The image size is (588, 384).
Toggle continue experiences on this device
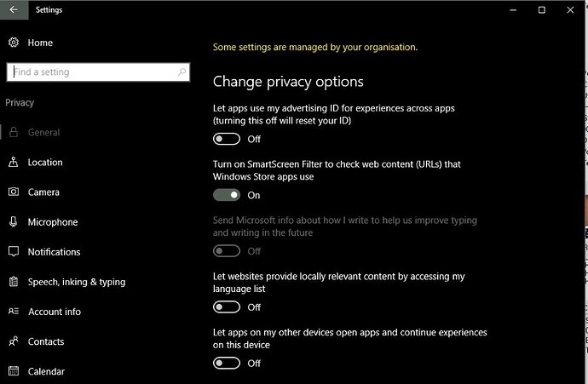tap(227, 363)
